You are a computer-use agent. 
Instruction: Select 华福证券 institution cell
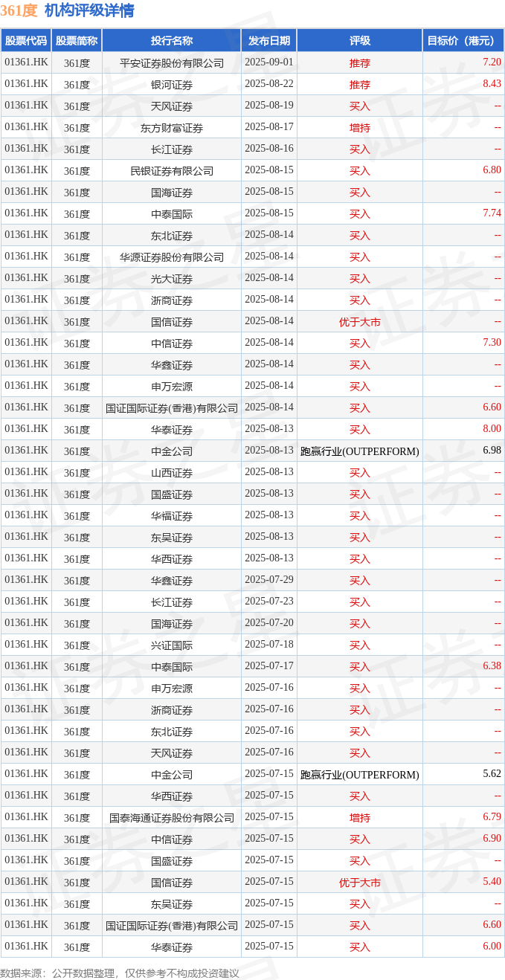(172, 516)
